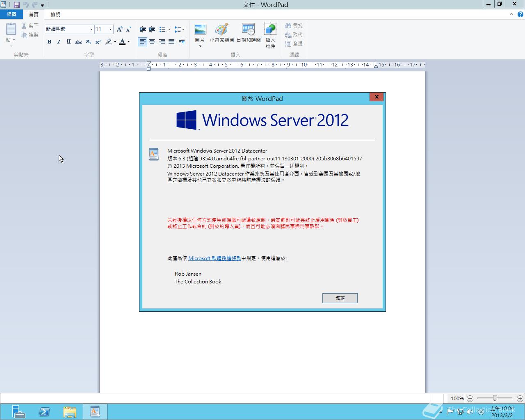Viewport: 525px width, 420px height.
Task: Click the font size box showing 11
Action: coord(101,29)
